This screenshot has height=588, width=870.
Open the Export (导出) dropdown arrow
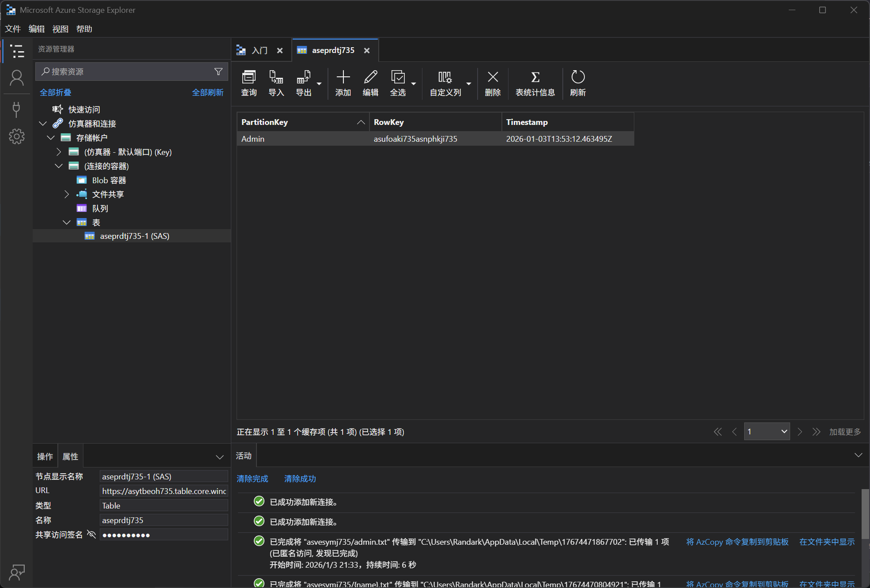click(319, 83)
